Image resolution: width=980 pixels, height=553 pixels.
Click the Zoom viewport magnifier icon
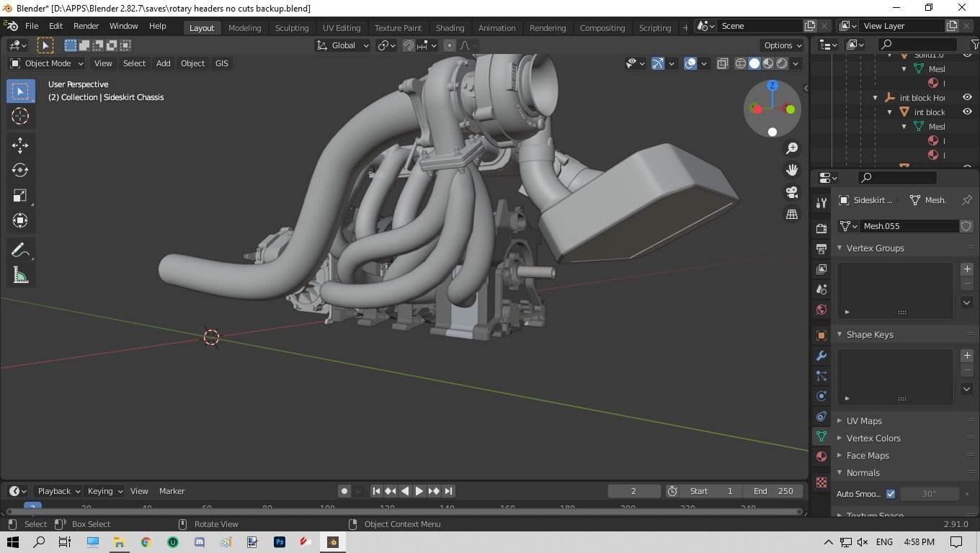click(792, 148)
